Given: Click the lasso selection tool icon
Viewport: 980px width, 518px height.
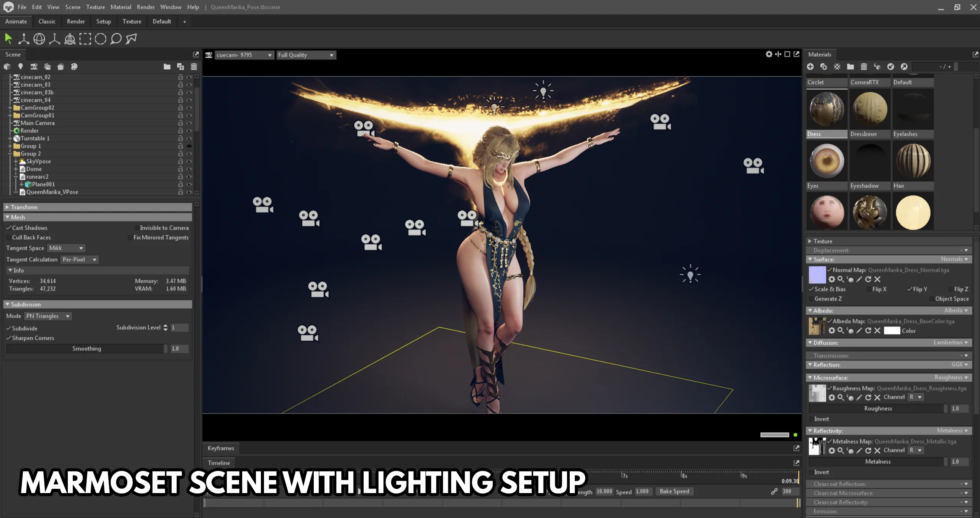Looking at the screenshot, I should 116,39.
